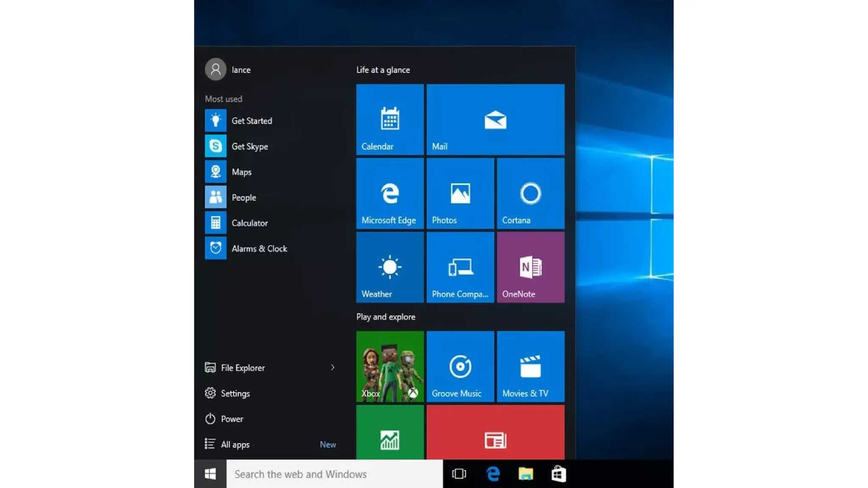Open Task View from the taskbar
This screenshot has width=868, height=488.
pyautogui.click(x=459, y=474)
